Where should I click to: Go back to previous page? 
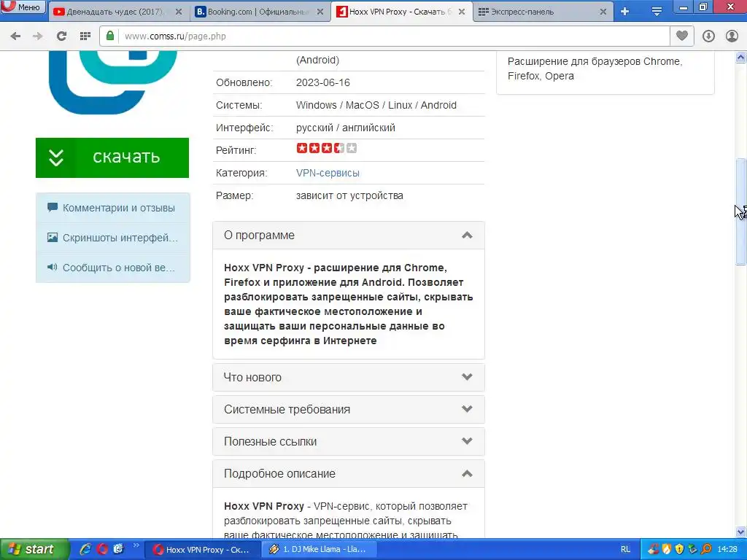15,36
